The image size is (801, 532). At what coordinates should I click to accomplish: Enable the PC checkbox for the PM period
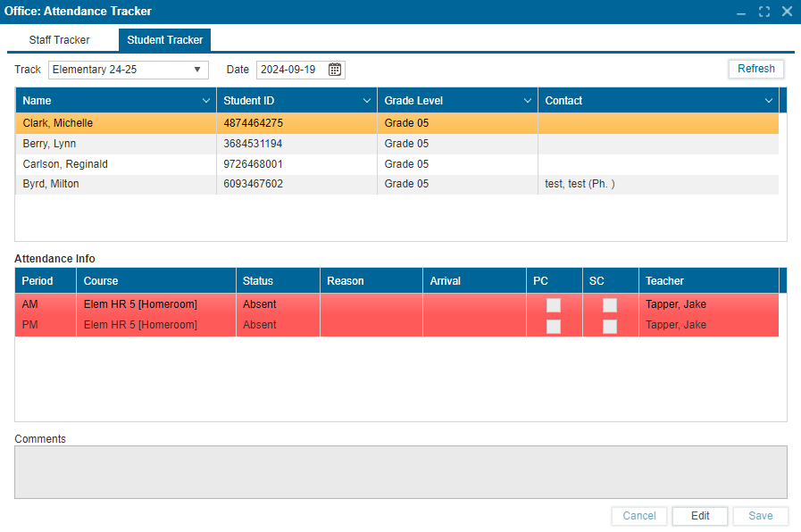[554, 326]
